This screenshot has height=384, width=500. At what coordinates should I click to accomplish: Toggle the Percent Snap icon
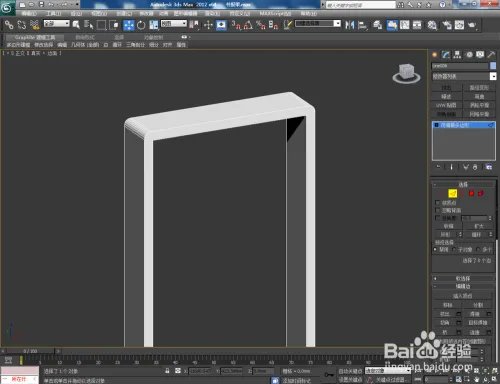tap(261, 25)
